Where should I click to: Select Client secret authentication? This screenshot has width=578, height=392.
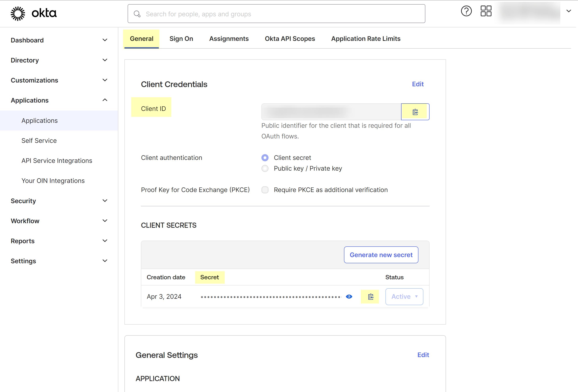tap(265, 158)
